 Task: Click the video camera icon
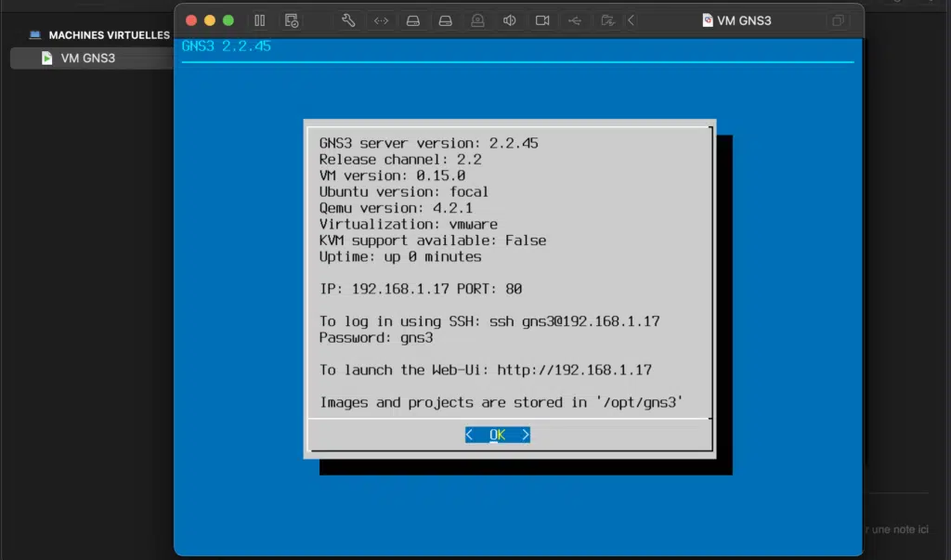(x=542, y=20)
